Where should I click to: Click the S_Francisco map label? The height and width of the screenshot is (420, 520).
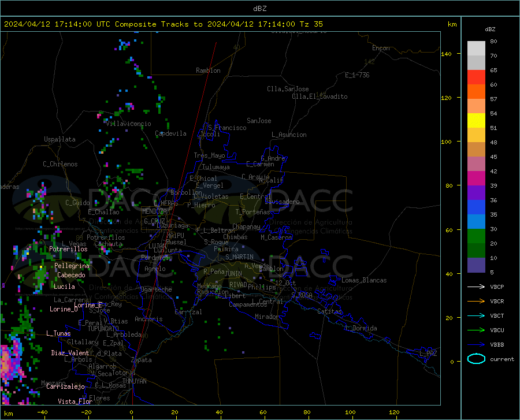click(x=227, y=128)
